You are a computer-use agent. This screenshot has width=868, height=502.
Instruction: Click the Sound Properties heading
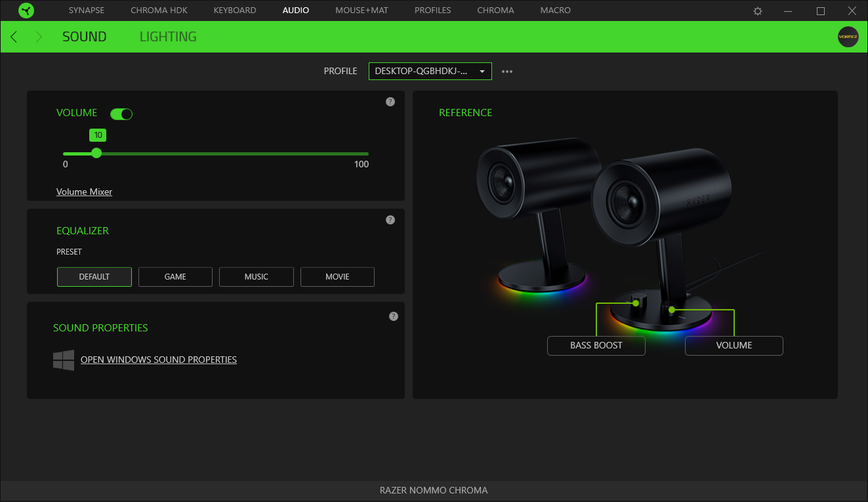tap(100, 328)
